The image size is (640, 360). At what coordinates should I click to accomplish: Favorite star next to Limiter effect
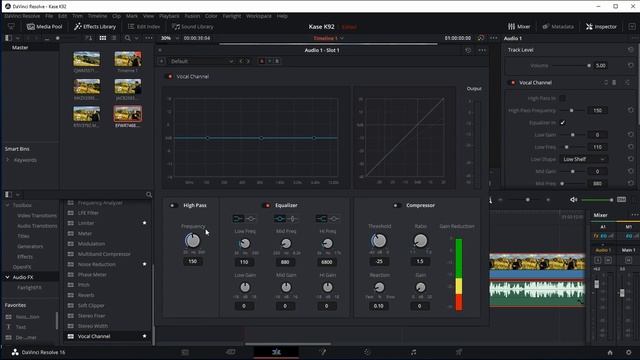144,223
